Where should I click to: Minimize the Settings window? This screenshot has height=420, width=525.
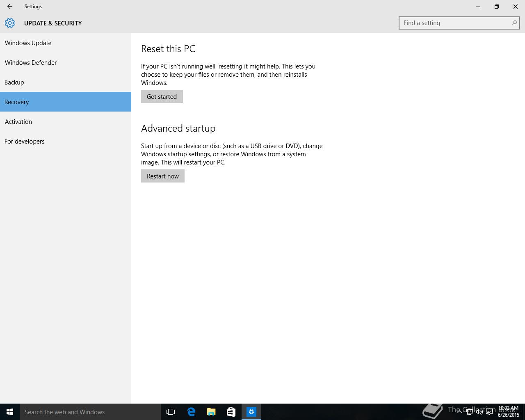478,7
